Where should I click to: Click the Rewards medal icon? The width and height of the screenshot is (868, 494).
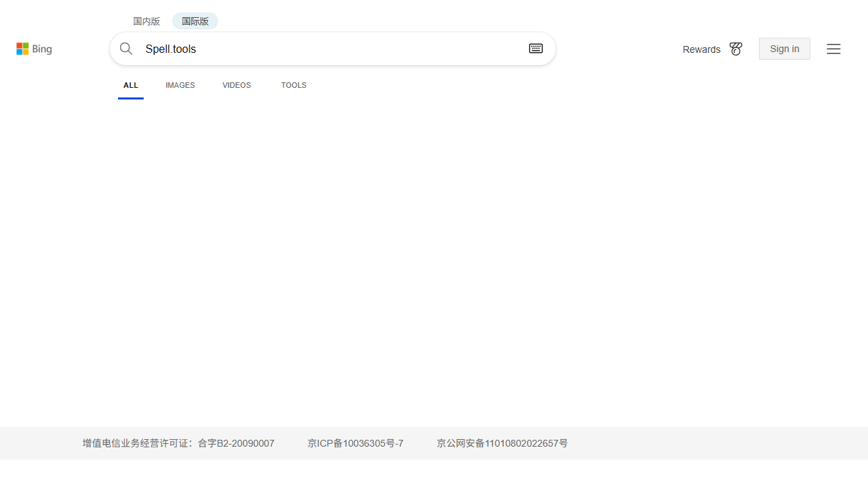click(736, 49)
